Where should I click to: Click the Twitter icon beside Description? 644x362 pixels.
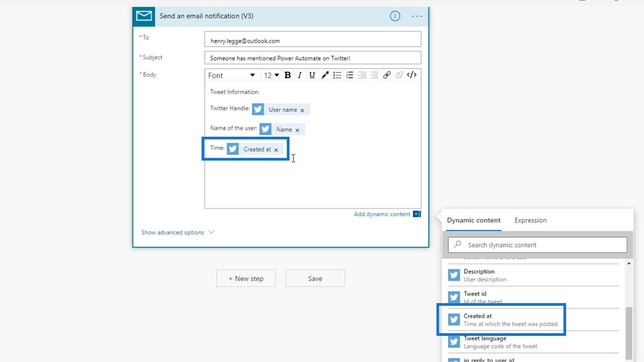click(454, 275)
